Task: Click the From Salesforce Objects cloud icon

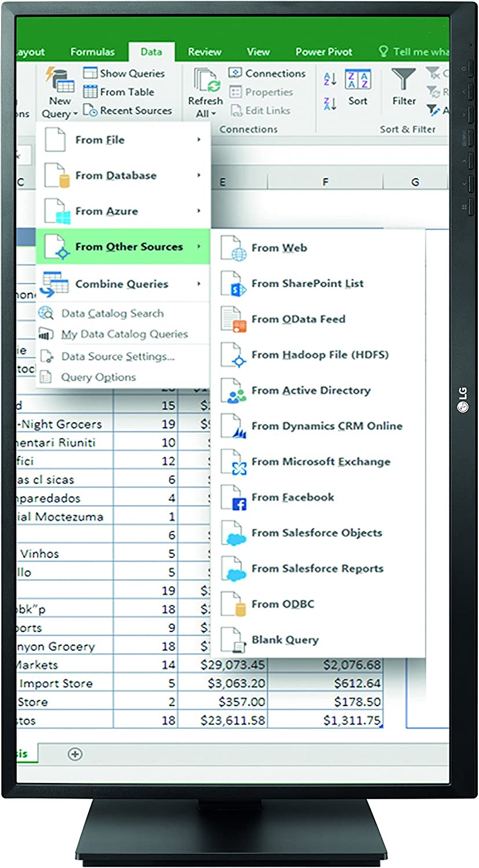Action: point(233,534)
